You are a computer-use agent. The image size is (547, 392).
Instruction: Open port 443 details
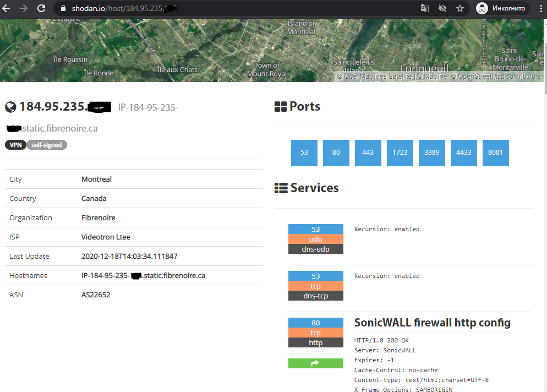[x=368, y=153]
